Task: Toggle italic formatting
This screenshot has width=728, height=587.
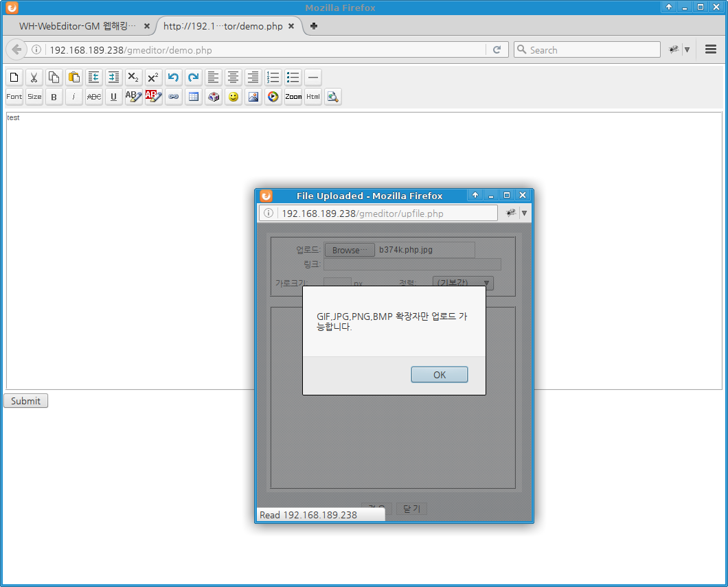Action: (x=73, y=97)
